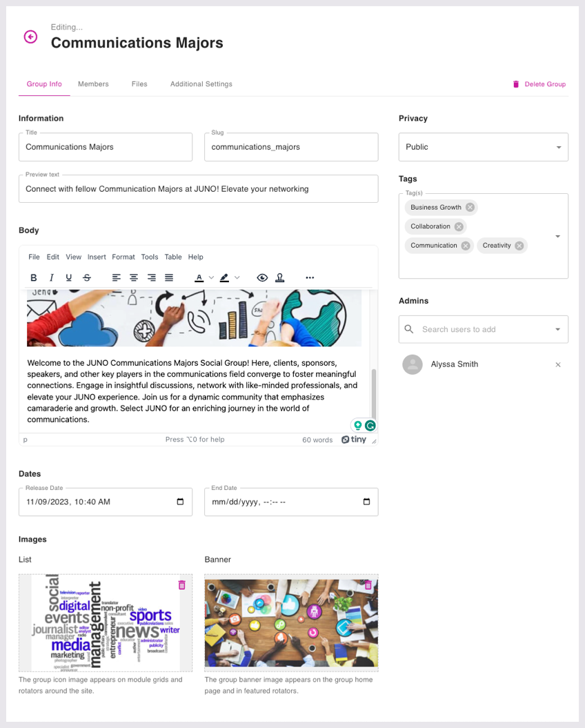Image resolution: width=585 pixels, height=728 pixels.
Task: Remove the Creativity tag
Action: pyautogui.click(x=519, y=246)
